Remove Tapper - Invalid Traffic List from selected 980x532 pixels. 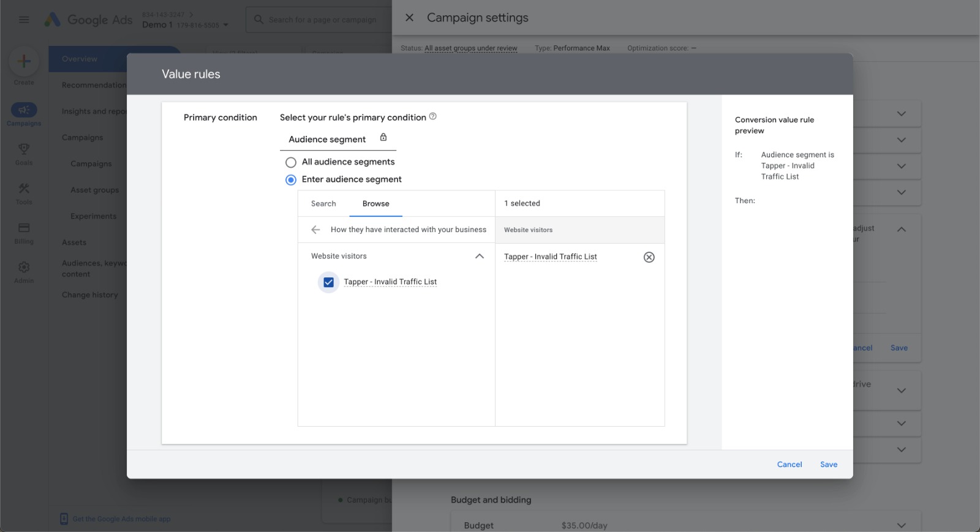pos(649,257)
